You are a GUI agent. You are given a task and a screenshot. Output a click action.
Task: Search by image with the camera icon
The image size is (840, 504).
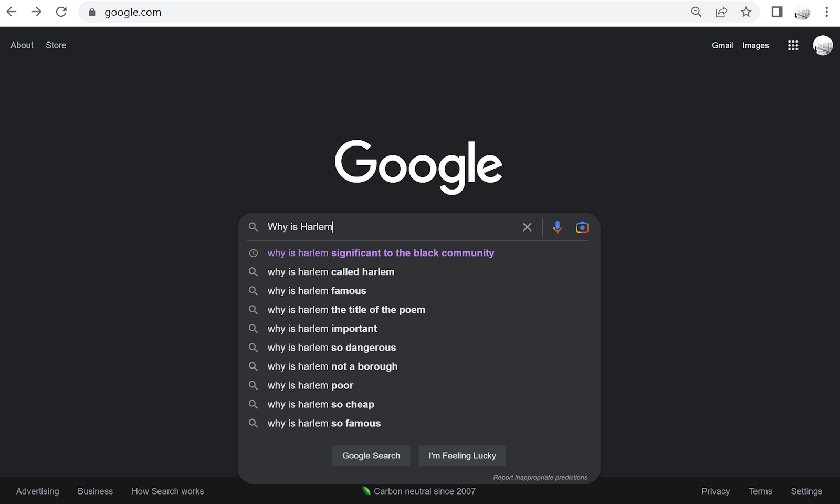582,227
